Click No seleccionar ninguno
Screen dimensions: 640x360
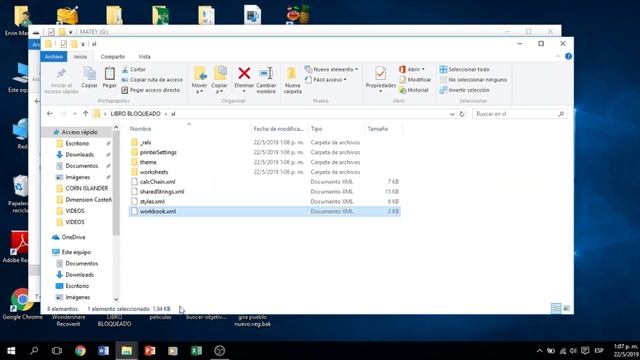click(473, 80)
